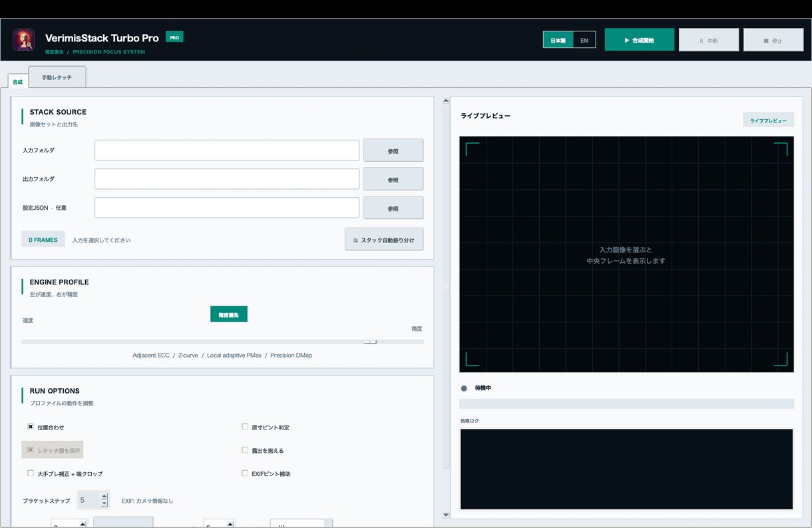The image size is (812, 528).
Task: Check the 露出を揃える option
Action: (245, 450)
